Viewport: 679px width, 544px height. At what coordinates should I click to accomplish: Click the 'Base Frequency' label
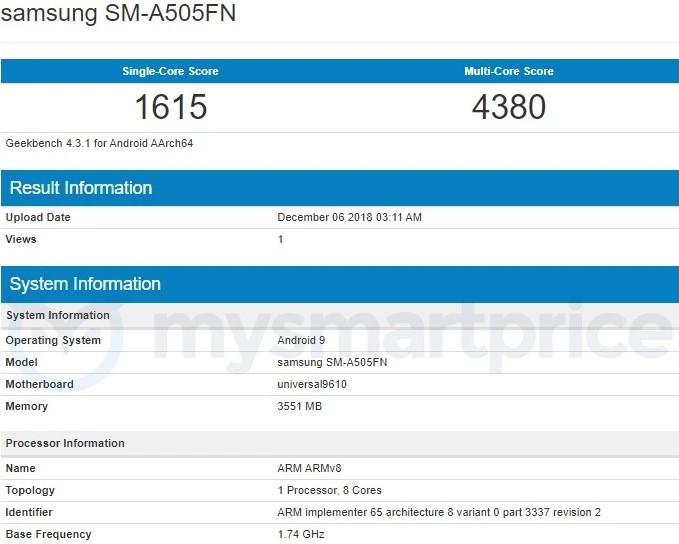48,534
